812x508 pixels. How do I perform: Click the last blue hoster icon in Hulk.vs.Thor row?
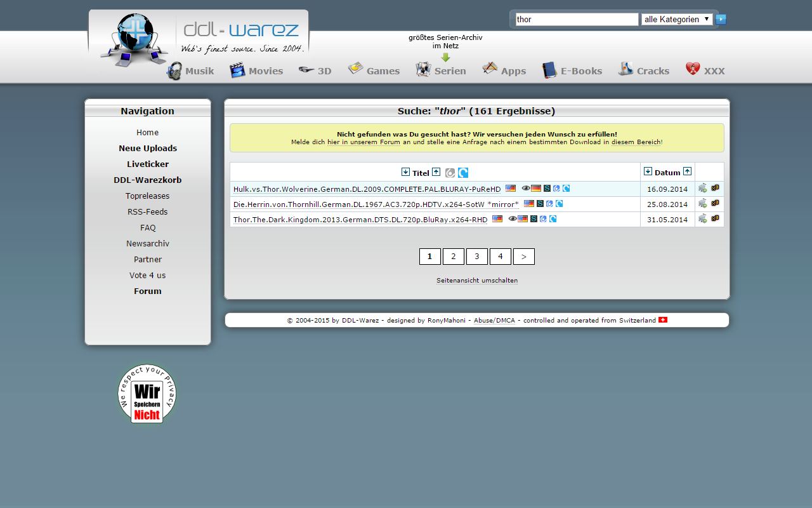click(x=566, y=189)
